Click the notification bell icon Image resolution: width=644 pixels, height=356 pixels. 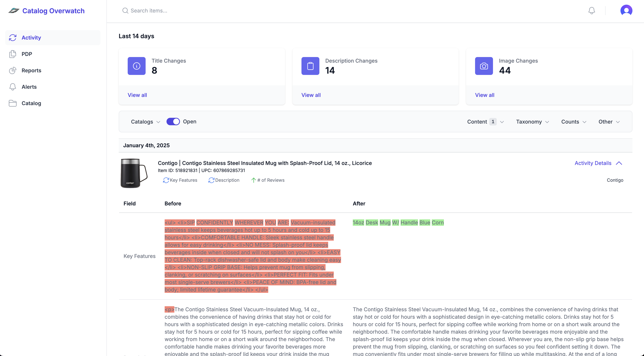[x=592, y=10]
